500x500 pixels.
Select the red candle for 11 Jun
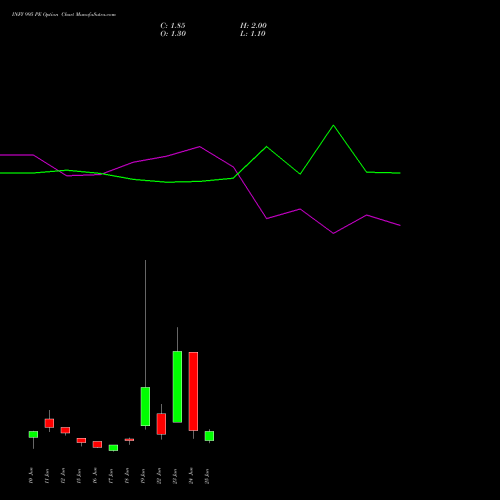(x=49, y=423)
